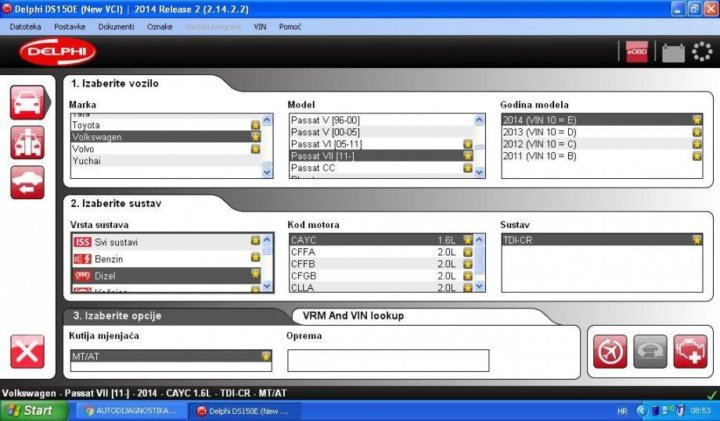Click the red X cancel icon

28,352
